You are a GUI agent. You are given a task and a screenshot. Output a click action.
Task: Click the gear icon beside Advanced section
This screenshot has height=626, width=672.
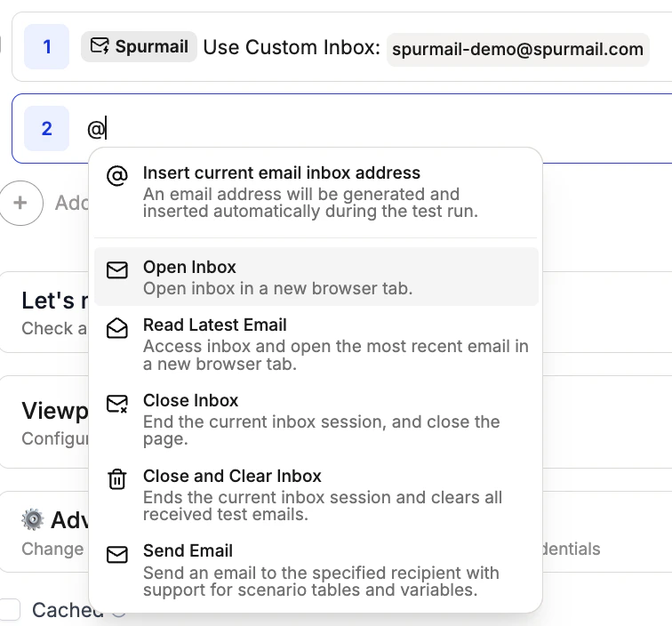tap(33, 520)
